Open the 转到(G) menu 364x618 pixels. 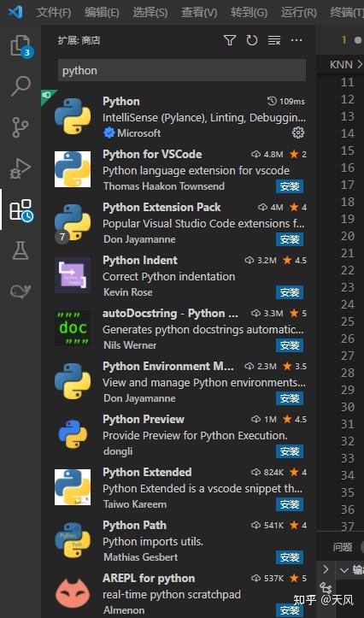click(249, 13)
